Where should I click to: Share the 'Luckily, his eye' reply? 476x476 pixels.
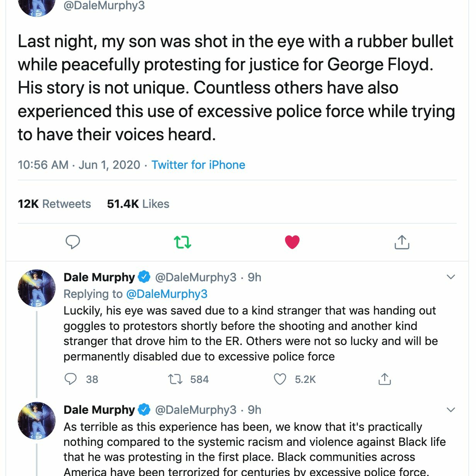point(385,379)
